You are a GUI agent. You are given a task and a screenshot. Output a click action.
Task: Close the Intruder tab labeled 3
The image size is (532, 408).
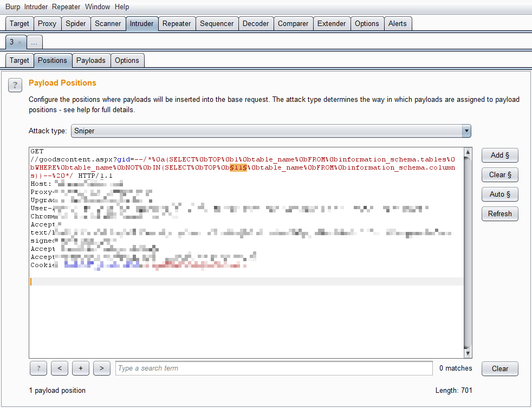pyautogui.click(x=21, y=42)
